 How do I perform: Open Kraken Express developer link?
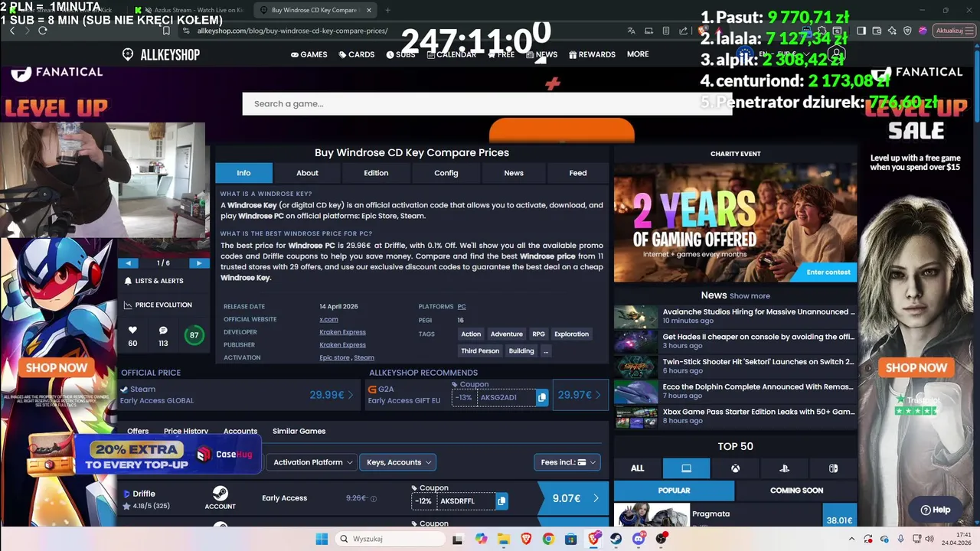point(342,332)
